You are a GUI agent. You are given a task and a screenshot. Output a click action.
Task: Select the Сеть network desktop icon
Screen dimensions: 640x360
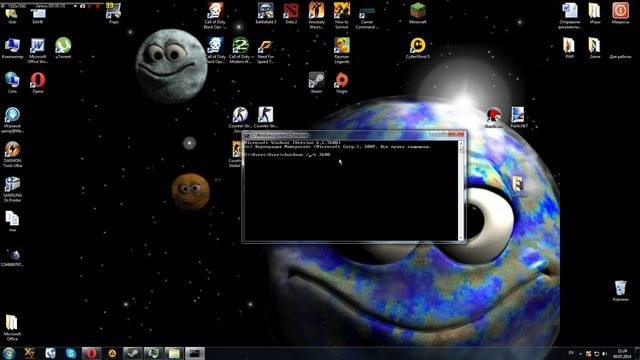coord(12,82)
